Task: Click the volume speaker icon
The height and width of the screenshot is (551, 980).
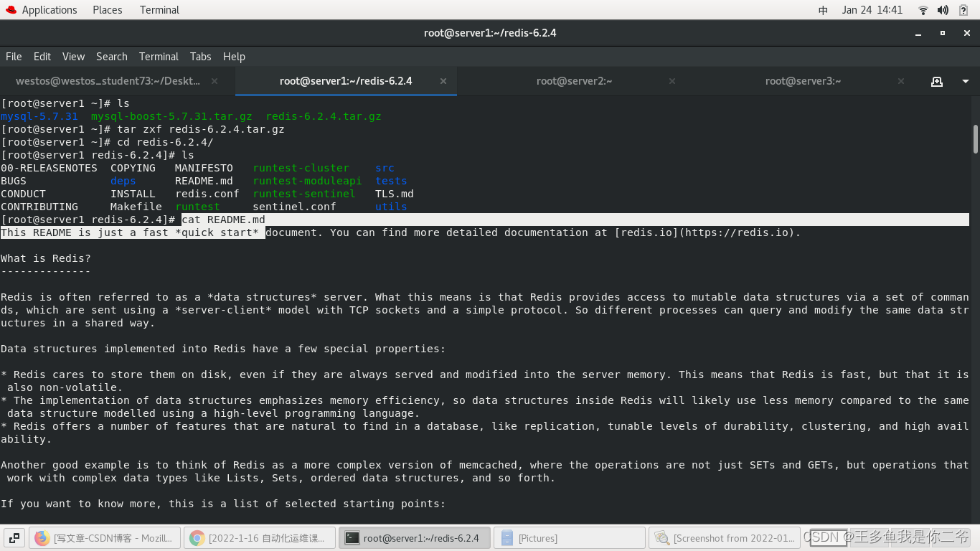Action: (943, 10)
